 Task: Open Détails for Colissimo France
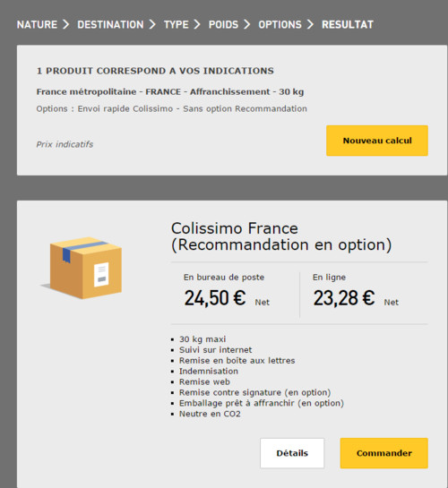tap(292, 453)
